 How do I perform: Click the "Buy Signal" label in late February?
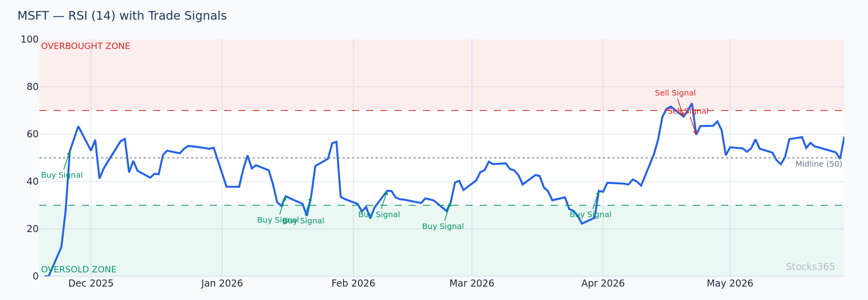click(x=443, y=227)
